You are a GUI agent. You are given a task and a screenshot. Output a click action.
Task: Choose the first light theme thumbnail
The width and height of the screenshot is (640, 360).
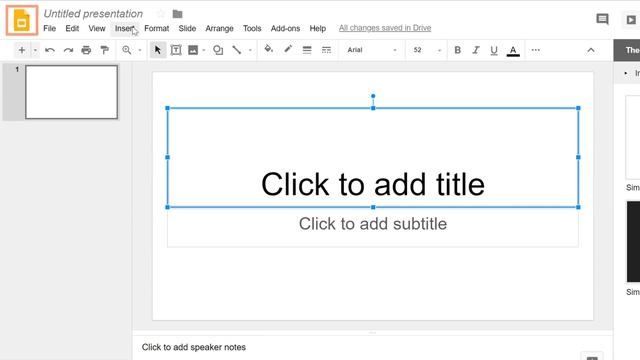pyautogui.click(x=633, y=138)
